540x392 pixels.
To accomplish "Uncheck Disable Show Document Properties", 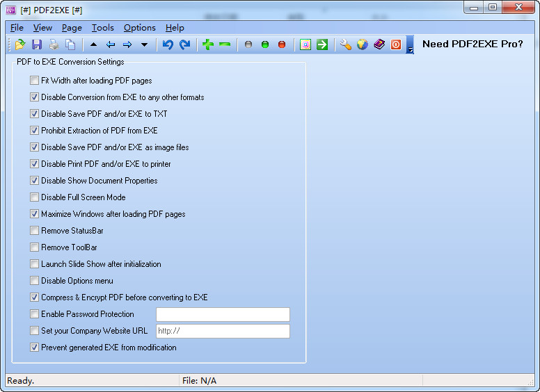I will (34, 181).
